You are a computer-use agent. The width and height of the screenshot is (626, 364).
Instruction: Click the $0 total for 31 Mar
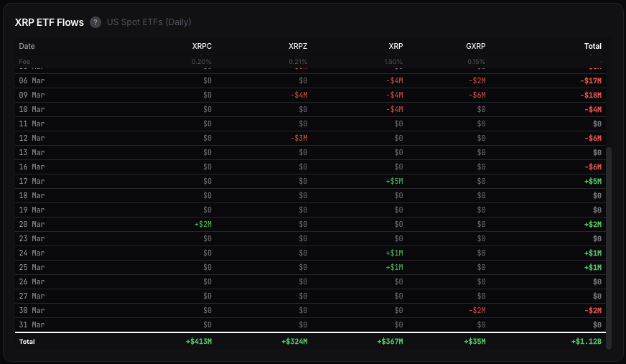pos(597,325)
